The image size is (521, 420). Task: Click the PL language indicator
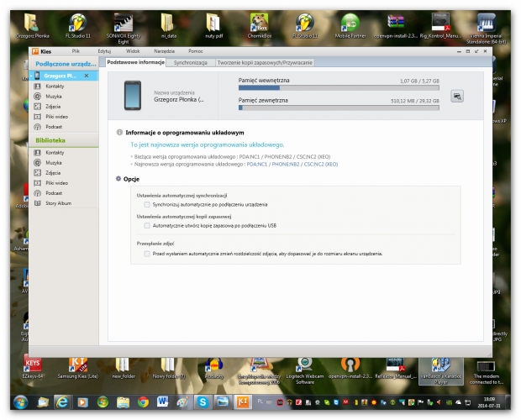[260, 402]
